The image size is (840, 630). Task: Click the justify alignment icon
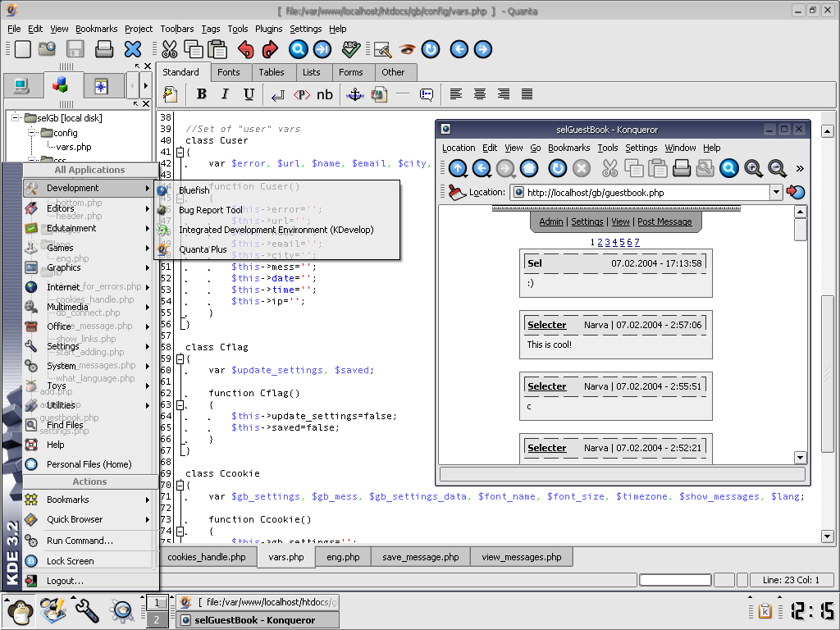527,94
